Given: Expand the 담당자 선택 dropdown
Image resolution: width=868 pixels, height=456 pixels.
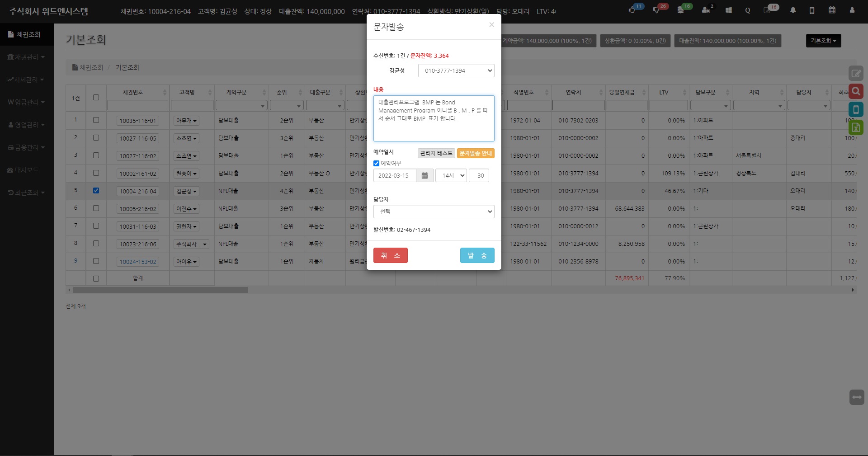Looking at the screenshot, I should pos(434,212).
